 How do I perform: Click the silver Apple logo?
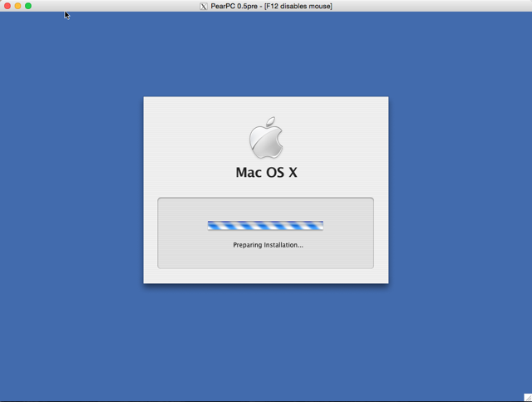coord(266,138)
